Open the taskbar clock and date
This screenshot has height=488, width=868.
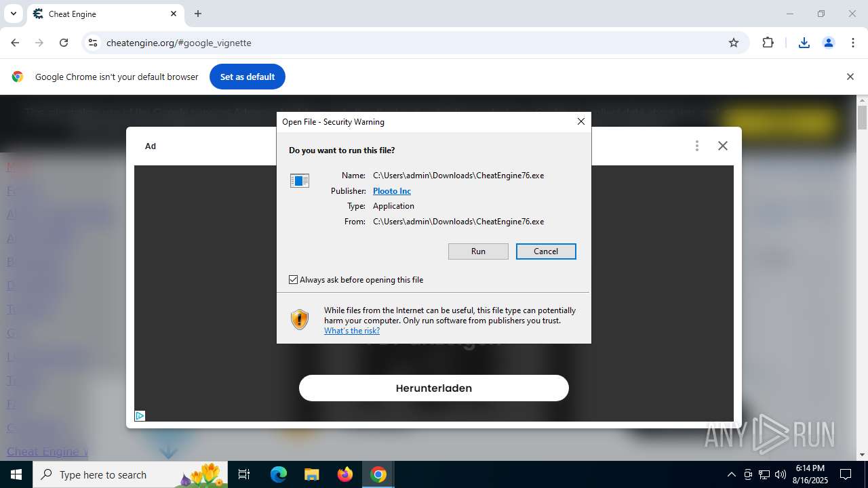810,474
